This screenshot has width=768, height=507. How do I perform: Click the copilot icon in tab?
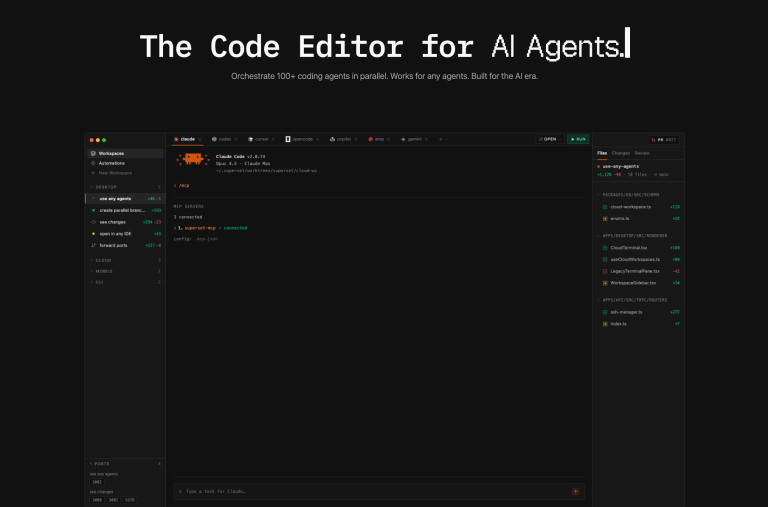332,140
